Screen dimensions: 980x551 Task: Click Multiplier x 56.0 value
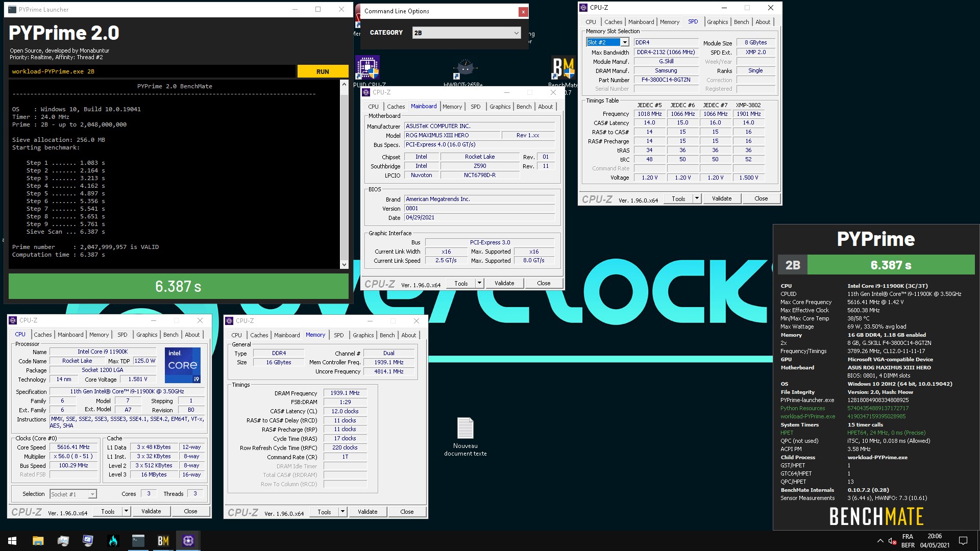coord(73,456)
